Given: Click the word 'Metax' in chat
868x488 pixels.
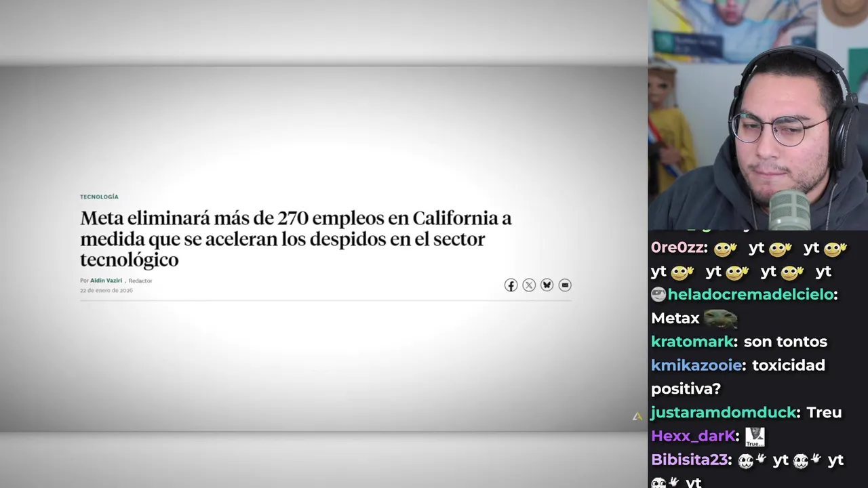Looking at the screenshot, I should [x=675, y=319].
